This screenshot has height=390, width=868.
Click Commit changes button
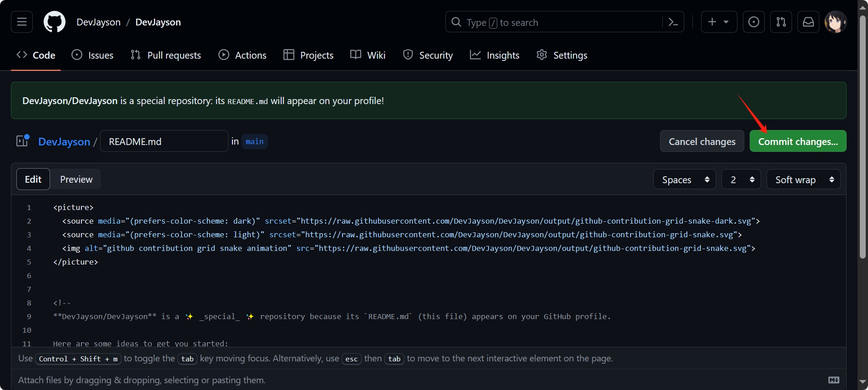pyautogui.click(x=798, y=141)
